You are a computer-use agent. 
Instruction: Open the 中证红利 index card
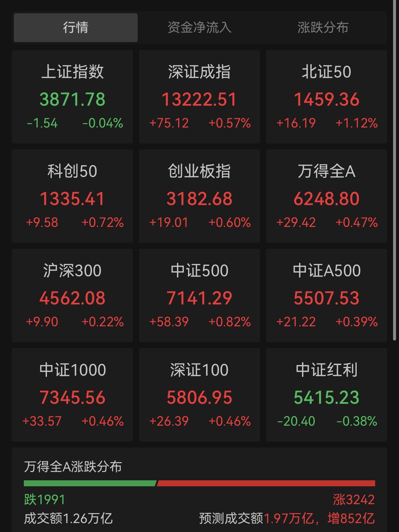click(327, 395)
